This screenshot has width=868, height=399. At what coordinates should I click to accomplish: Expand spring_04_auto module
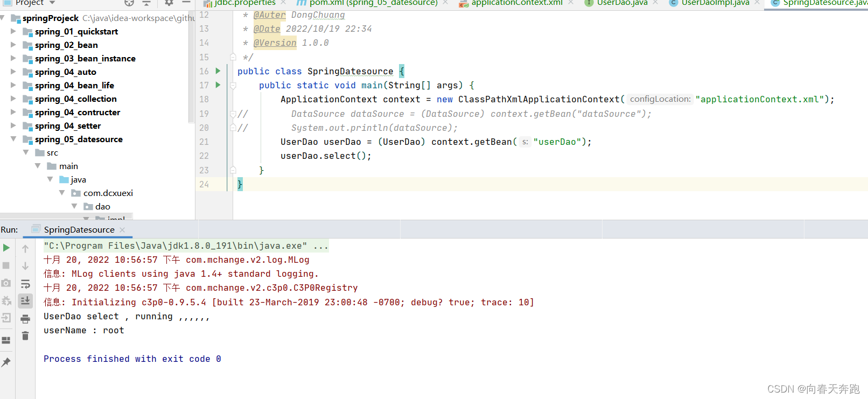(x=13, y=72)
